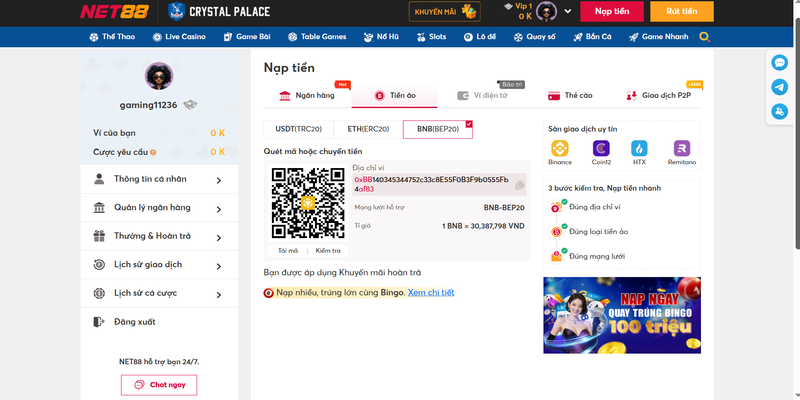This screenshot has height=400, width=800.
Task: Select the ETH(ERC20) coin option
Action: [368, 130]
